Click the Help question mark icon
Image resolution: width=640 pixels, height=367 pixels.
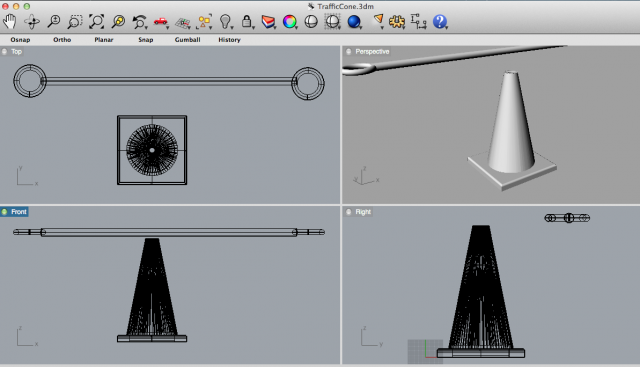(x=440, y=21)
